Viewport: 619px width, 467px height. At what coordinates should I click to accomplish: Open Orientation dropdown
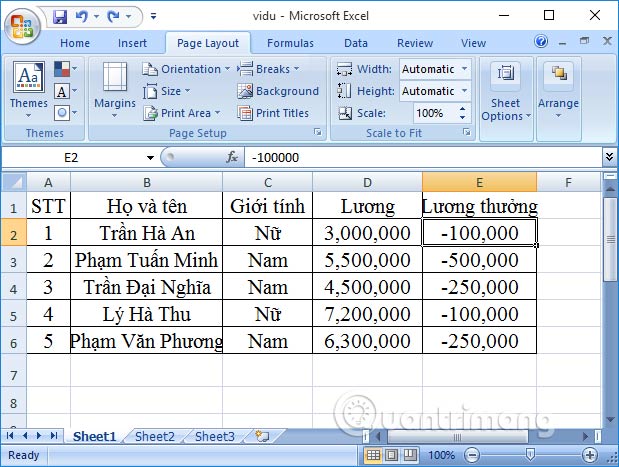tap(186, 69)
